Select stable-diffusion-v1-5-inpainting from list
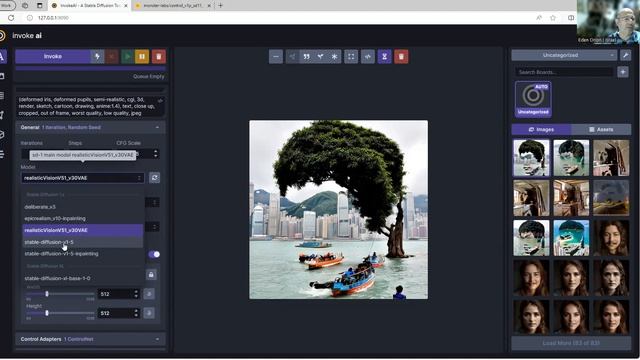Screen dimensions: 640x360 pyautogui.click(x=82, y=254)
